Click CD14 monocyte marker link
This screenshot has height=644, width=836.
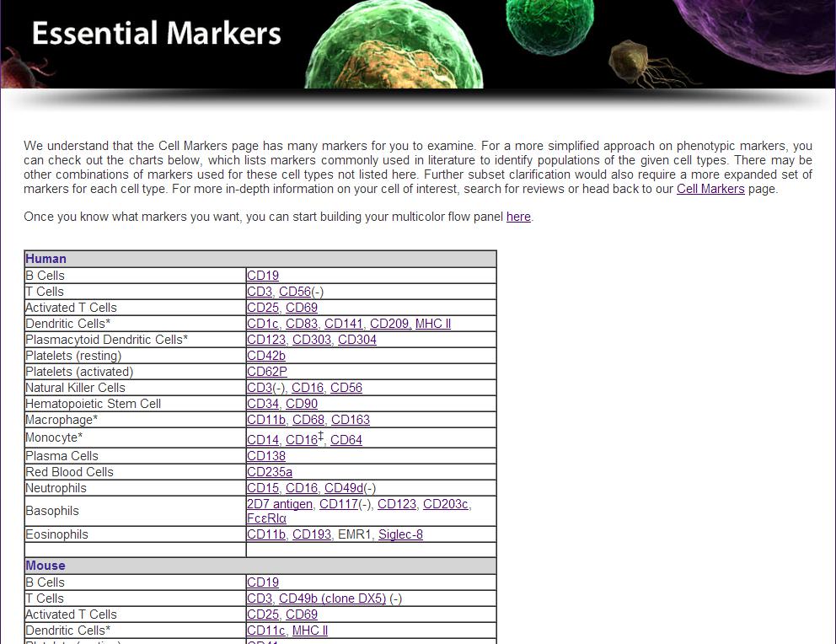pyautogui.click(x=262, y=440)
